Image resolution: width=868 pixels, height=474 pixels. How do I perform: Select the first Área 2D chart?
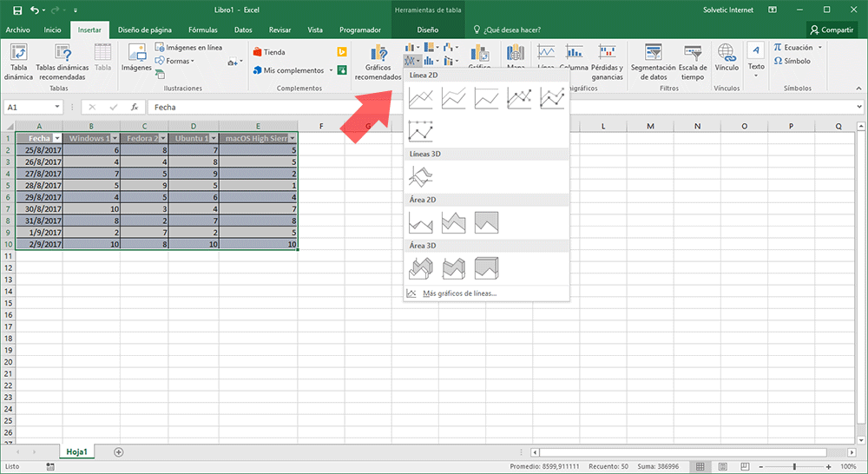coord(421,222)
